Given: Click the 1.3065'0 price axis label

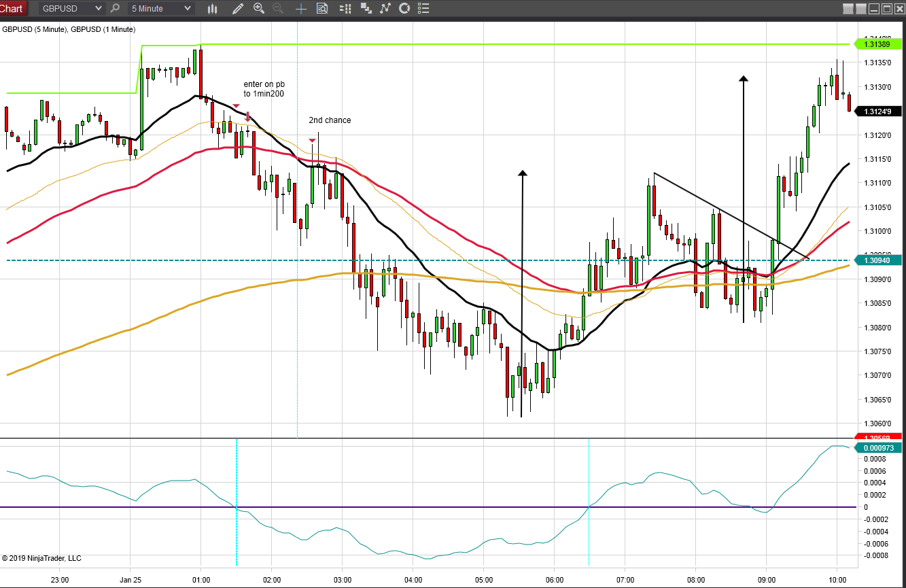Looking at the screenshot, I should click(877, 400).
